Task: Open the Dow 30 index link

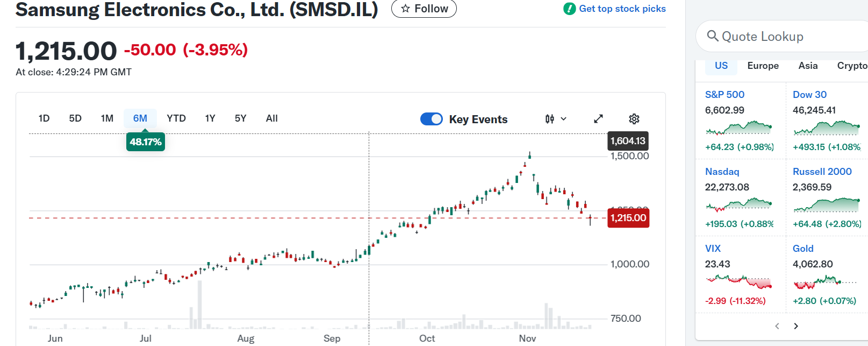Action: click(809, 95)
